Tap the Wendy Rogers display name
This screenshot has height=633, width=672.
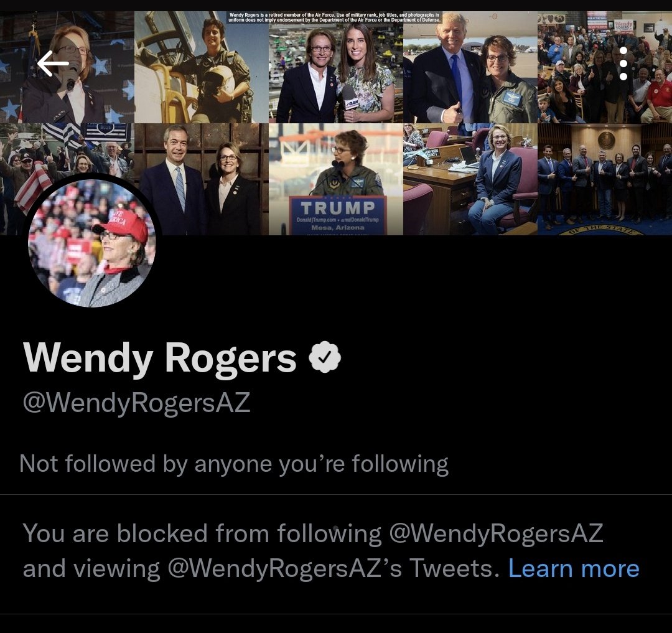click(x=160, y=358)
